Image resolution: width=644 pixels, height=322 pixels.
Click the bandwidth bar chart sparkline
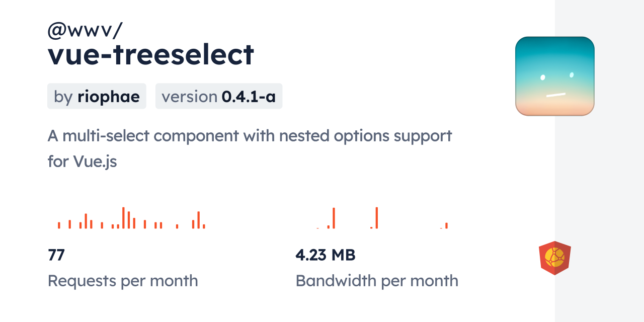tap(381, 218)
